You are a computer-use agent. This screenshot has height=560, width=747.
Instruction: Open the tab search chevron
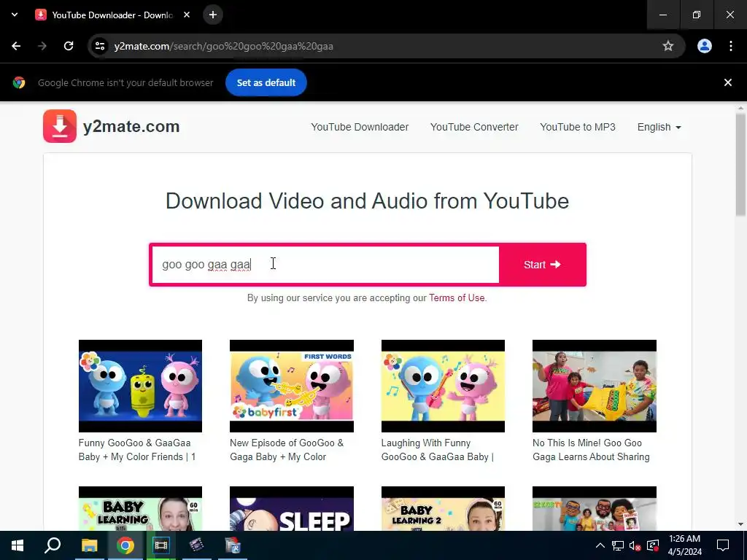tap(15, 15)
